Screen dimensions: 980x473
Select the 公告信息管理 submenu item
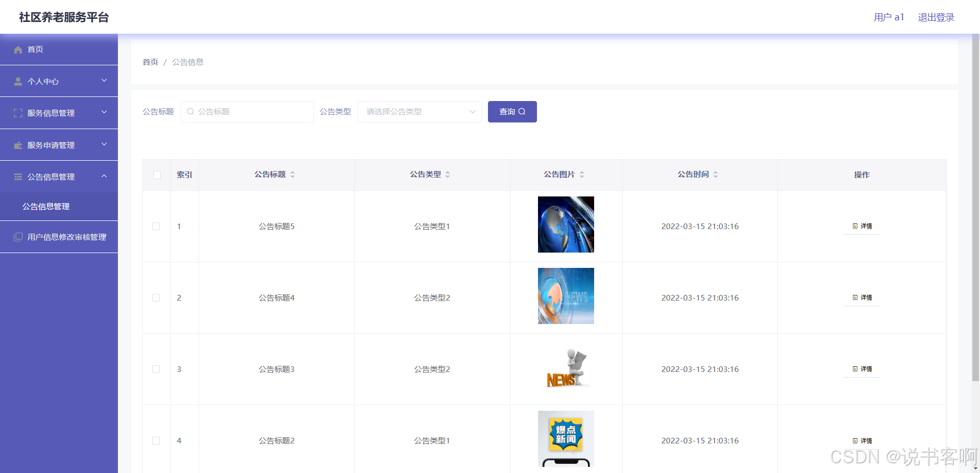(x=46, y=206)
